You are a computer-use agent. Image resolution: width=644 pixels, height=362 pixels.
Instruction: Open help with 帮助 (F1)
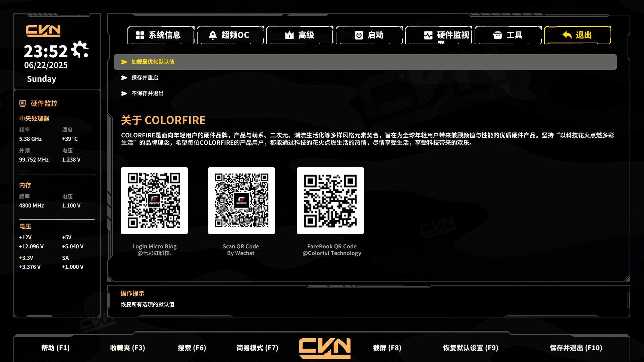pos(55,348)
